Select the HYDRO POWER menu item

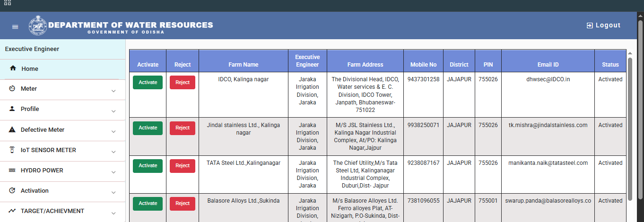[x=62, y=171]
